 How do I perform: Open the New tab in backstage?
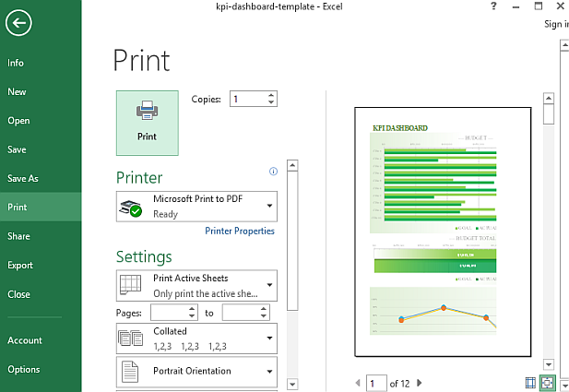point(41,91)
